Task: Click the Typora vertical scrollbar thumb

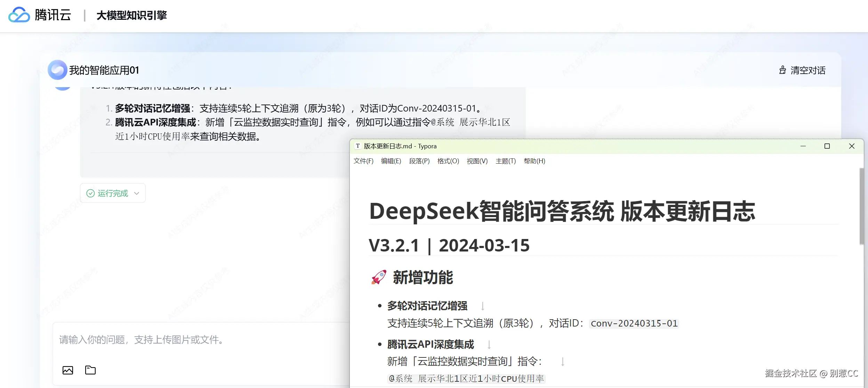Action: pos(861,207)
